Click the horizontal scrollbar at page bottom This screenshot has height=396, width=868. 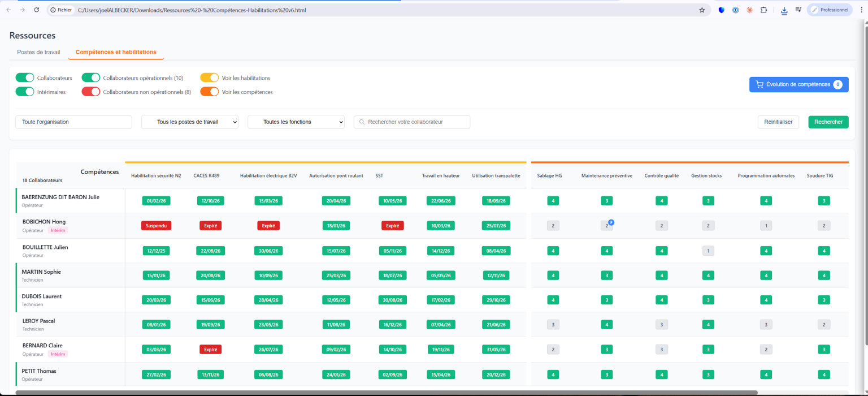[387, 392]
